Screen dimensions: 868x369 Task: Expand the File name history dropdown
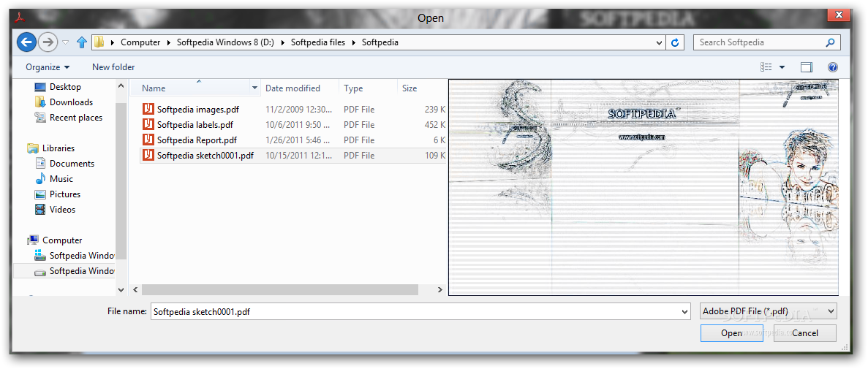click(686, 311)
